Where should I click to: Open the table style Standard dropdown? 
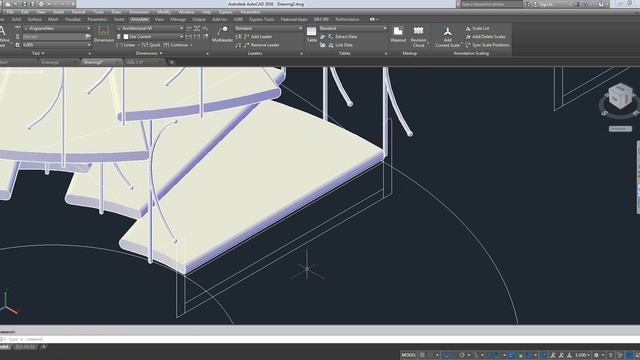[x=353, y=29]
